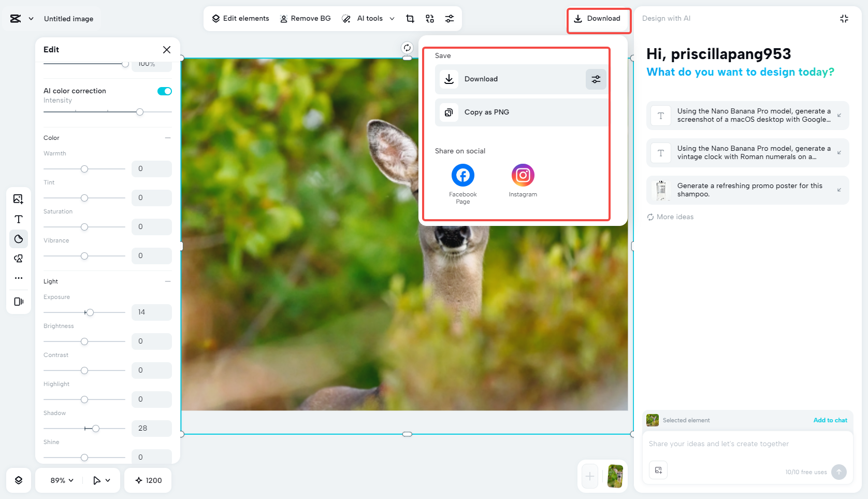Screen dimensions: 868x499
Task: Collapse the Light section
Action: click(168, 281)
